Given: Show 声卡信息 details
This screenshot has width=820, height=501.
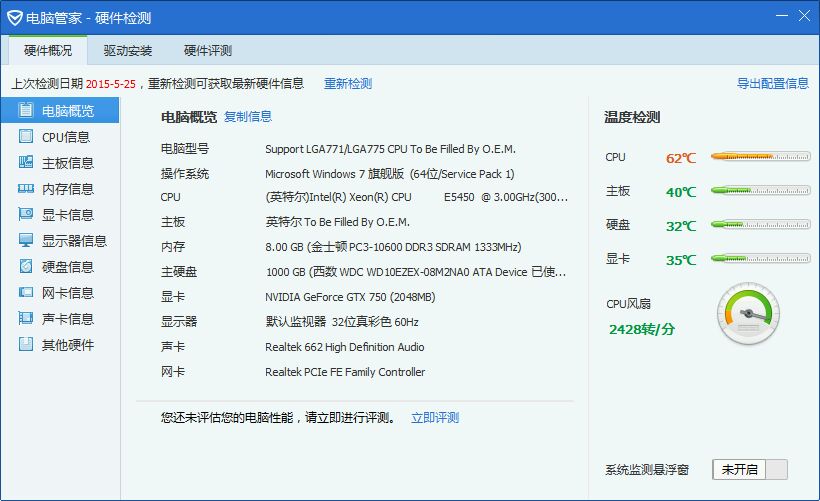Looking at the screenshot, I should 60,318.
